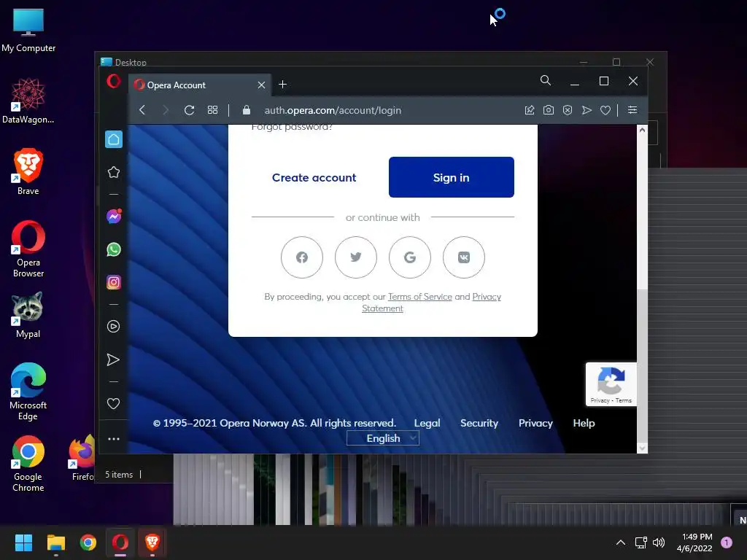Click the network tray icon

(640, 542)
